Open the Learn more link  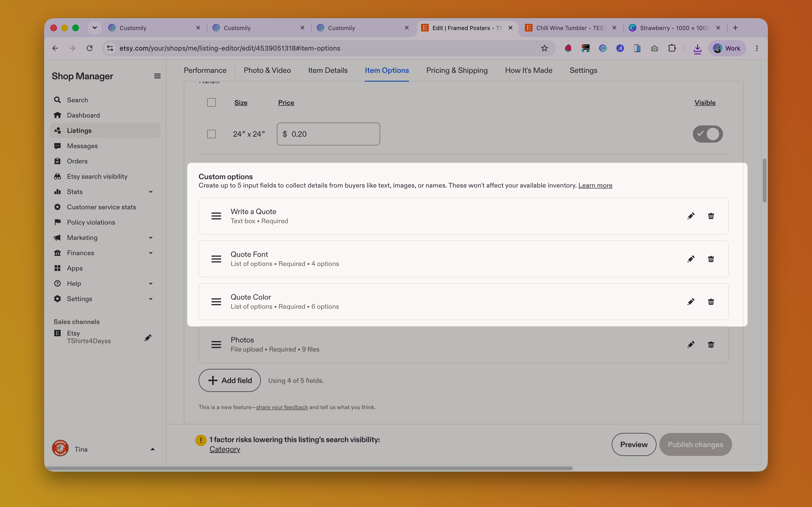click(595, 185)
